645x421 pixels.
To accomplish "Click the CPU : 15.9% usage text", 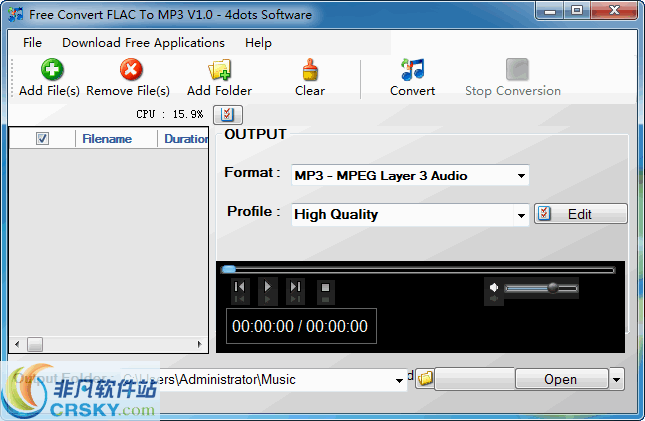I will 169,114.
